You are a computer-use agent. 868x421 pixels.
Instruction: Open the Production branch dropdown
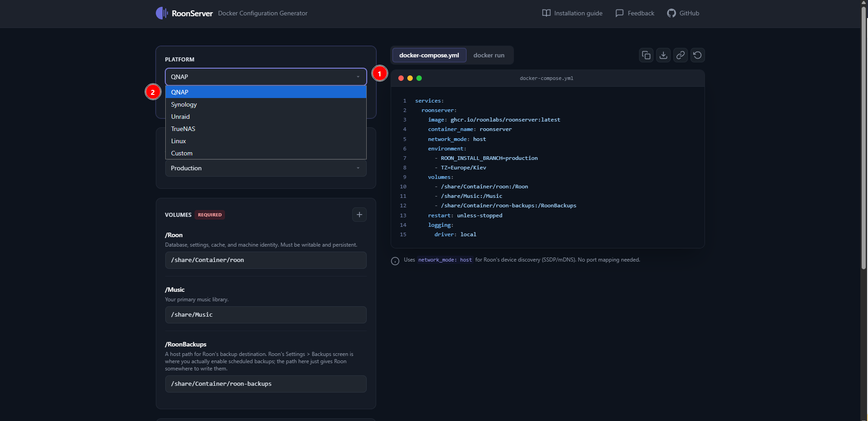click(x=266, y=168)
